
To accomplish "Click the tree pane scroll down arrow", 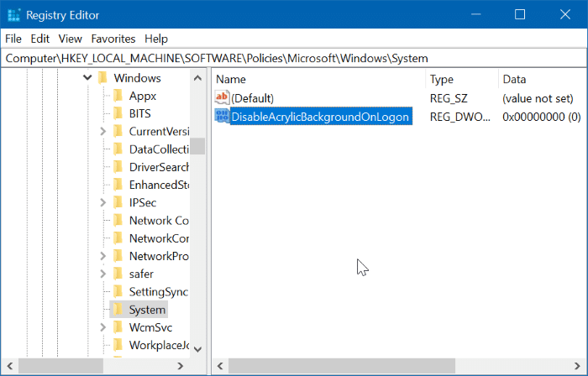I will 197,349.
